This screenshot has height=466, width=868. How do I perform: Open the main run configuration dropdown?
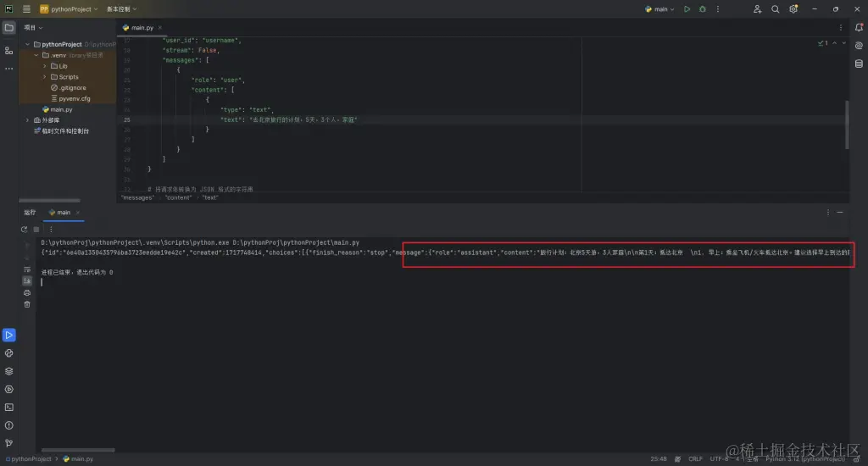659,8
